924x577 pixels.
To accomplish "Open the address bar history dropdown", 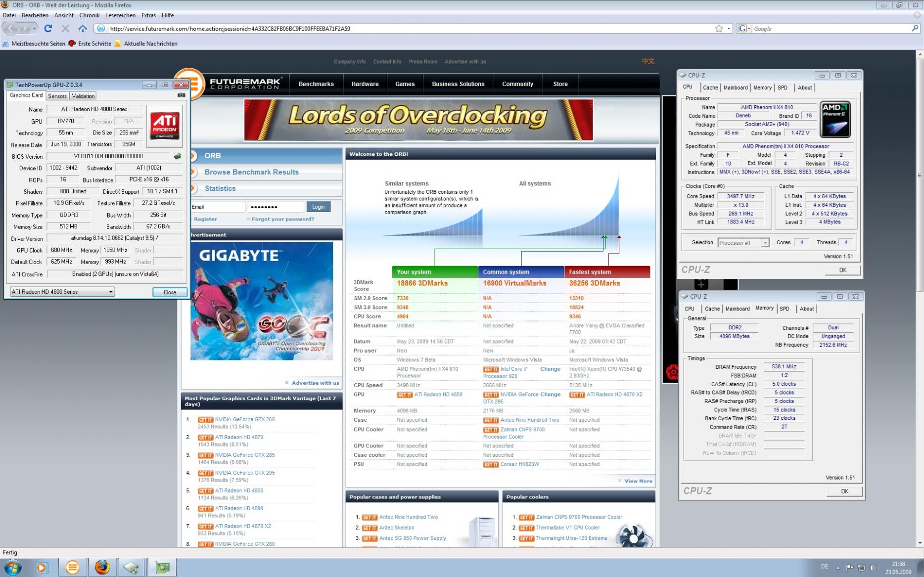I will pyautogui.click(x=729, y=29).
